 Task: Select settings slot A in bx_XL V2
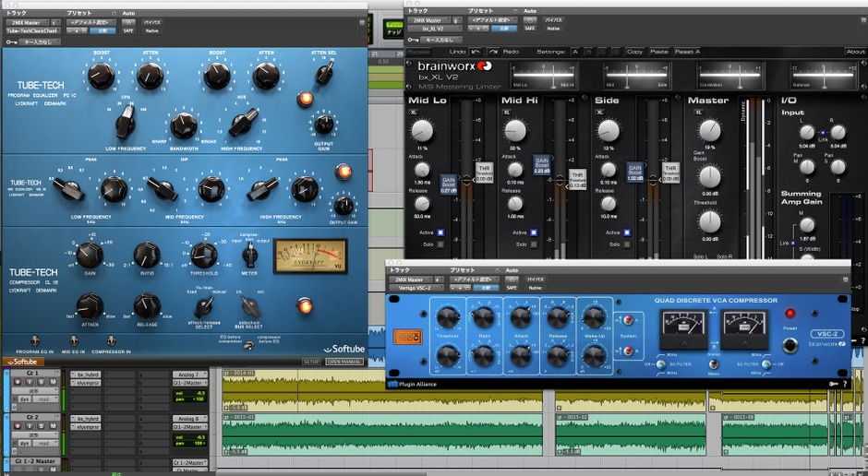tap(575, 52)
